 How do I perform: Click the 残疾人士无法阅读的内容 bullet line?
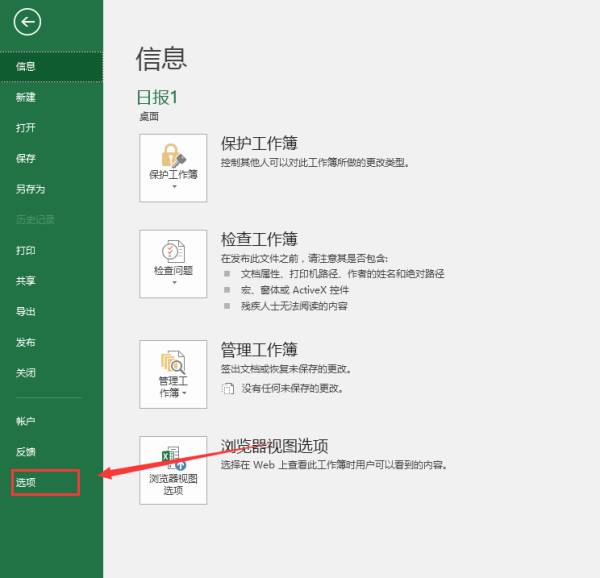coord(294,306)
